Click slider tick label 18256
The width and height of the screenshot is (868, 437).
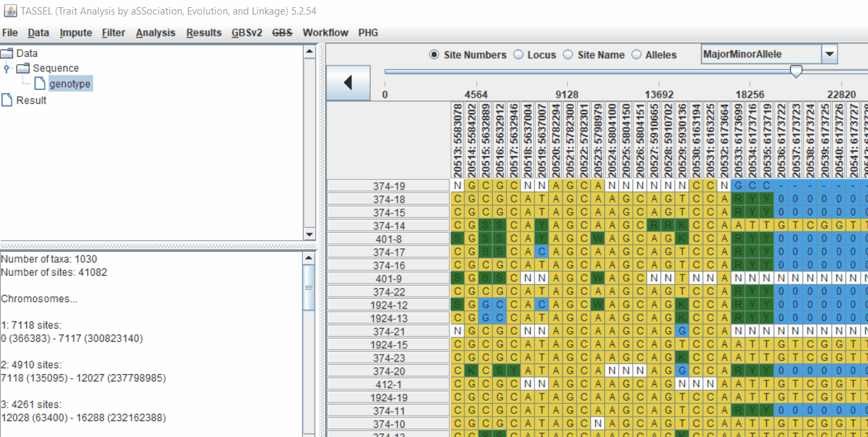coord(750,95)
